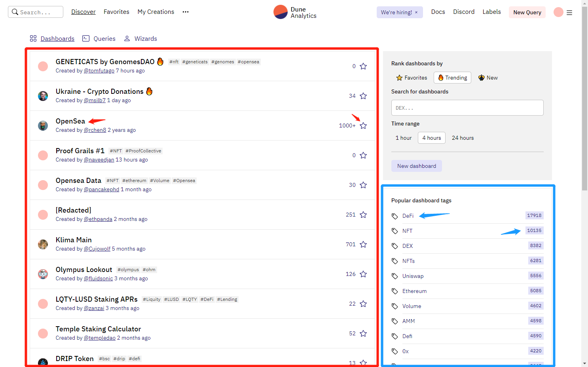Favorite the Ukraine - Crypto Donations dashboard
This screenshot has height=367, width=588.
(363, 96)
